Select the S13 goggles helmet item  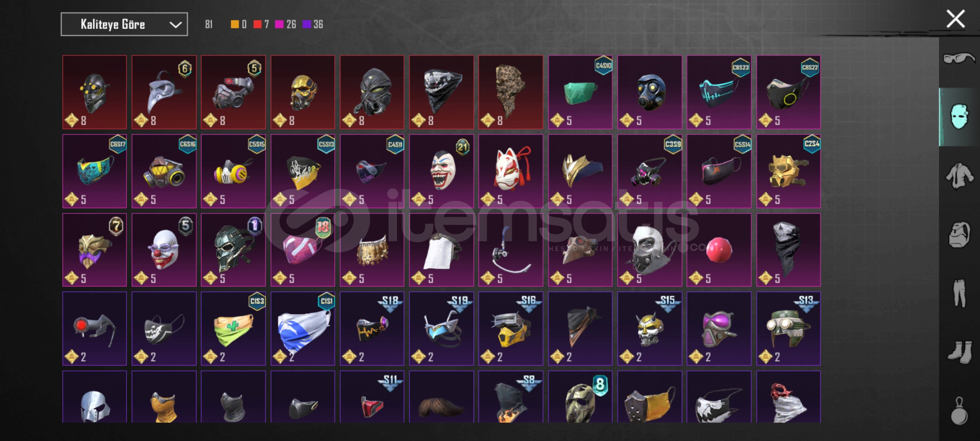(x=788, y=329)
